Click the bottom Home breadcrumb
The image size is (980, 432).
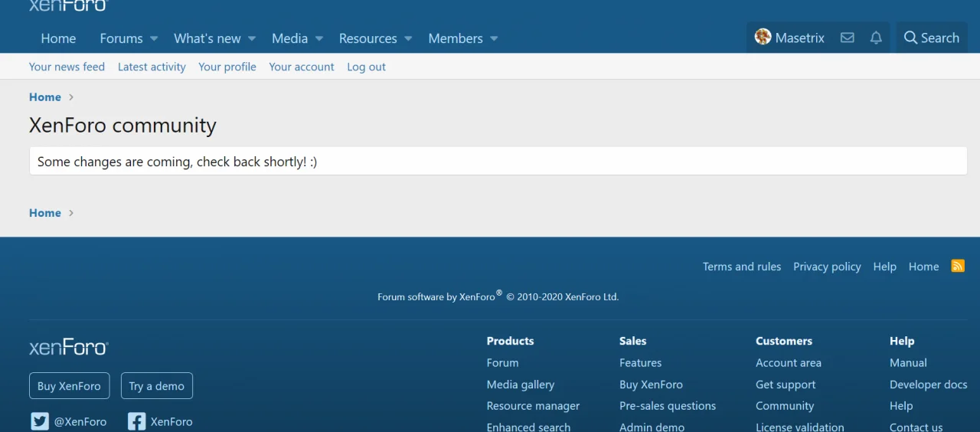tap(45, 213)
